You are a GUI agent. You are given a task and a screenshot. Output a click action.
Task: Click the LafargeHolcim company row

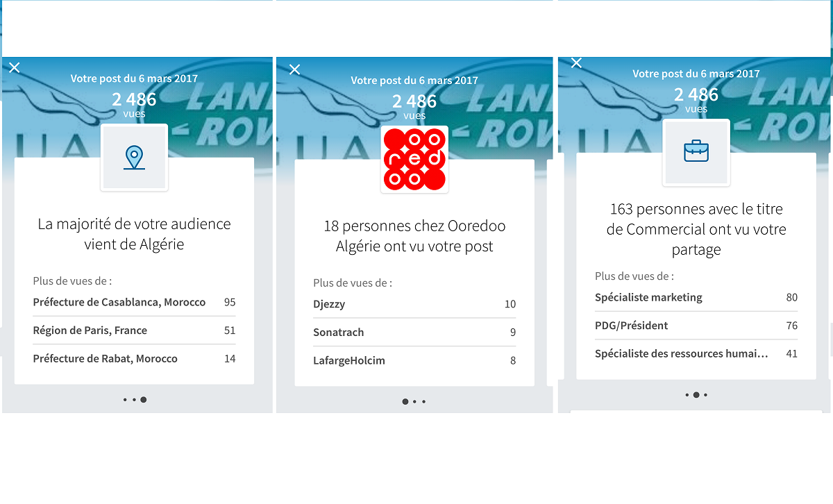(414, 361)
